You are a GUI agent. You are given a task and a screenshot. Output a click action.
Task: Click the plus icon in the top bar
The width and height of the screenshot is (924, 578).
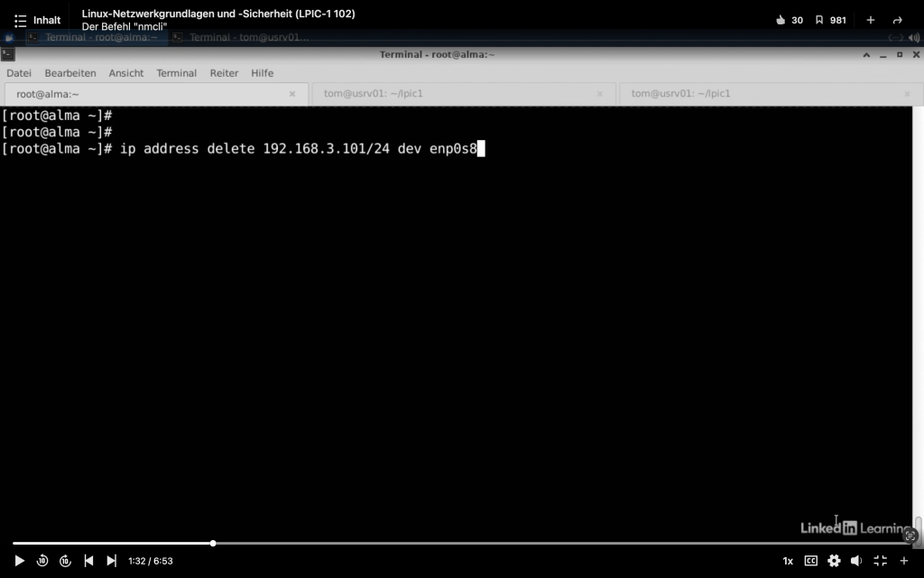(x=871, y=20)
